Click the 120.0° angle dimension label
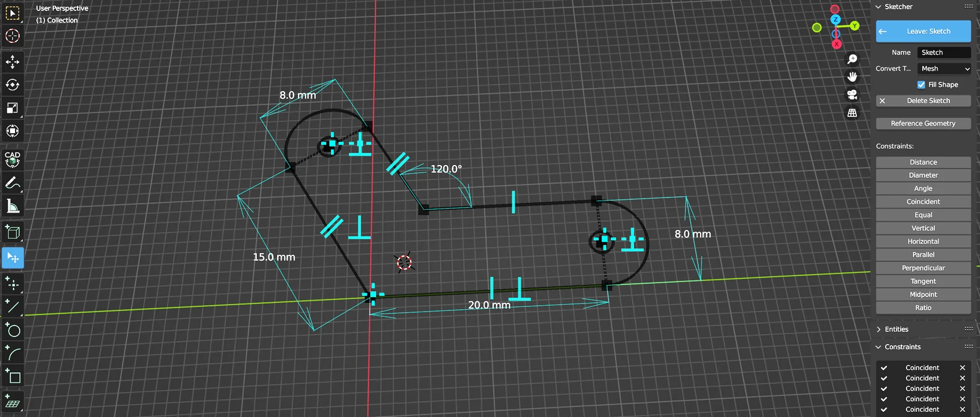This screenshot has width=980, height=417. [446, 169]
